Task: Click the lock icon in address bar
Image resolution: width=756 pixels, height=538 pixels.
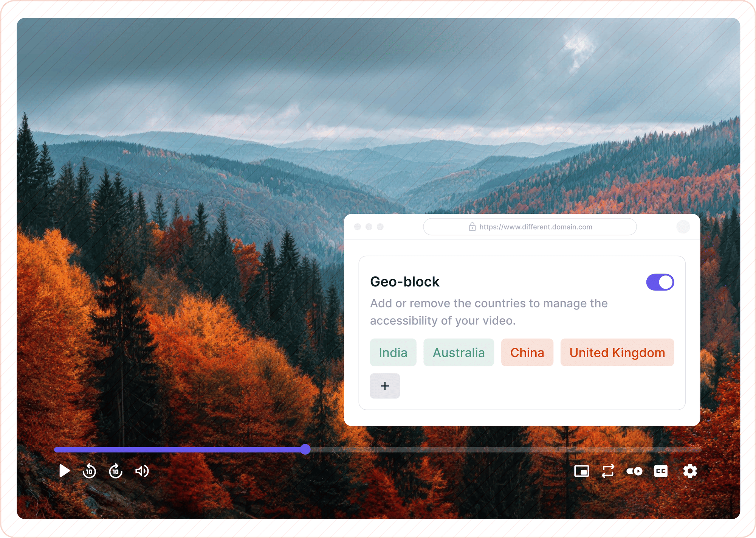Action: (472, 227)
